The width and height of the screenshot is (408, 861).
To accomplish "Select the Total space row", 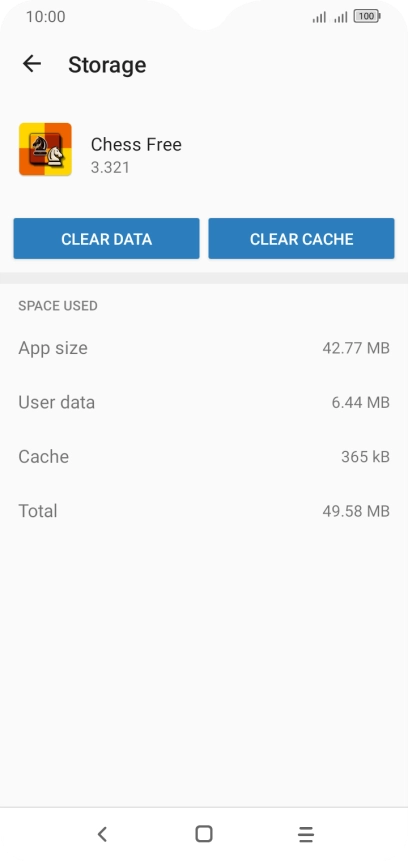I will [x=204, y=511].
